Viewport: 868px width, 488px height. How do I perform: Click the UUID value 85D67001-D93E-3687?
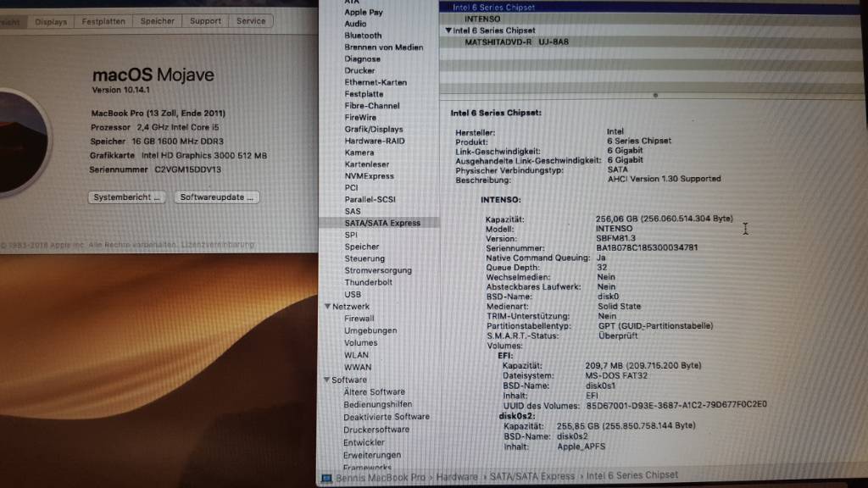point(676,405)
